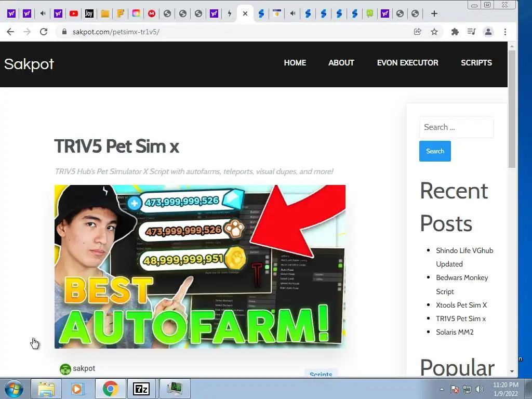Image resolution: width=532 pixels, height=399 pixels.
Task: Reload the current page
Action: pos(44,32)
